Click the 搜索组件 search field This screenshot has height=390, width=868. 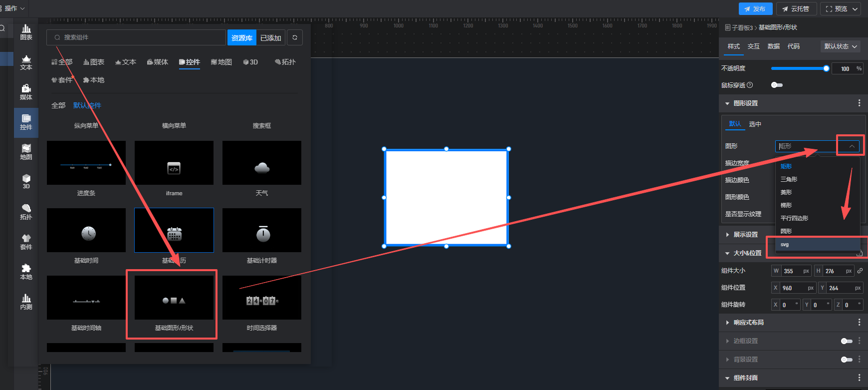(x=136, y=37)
